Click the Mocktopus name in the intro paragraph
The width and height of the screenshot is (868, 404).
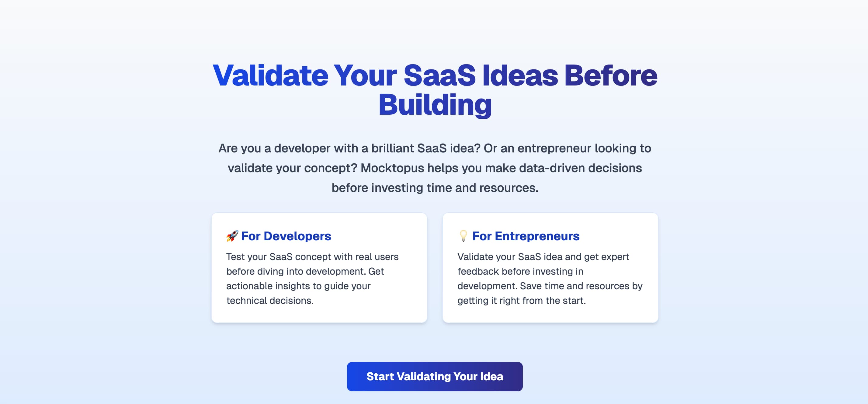392,168
